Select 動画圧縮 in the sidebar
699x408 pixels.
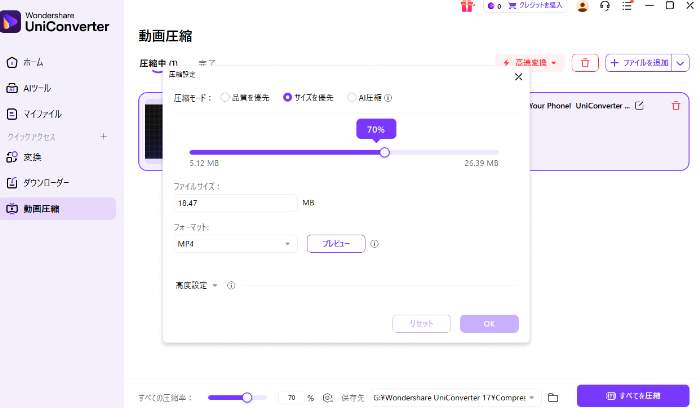[58, 209]
